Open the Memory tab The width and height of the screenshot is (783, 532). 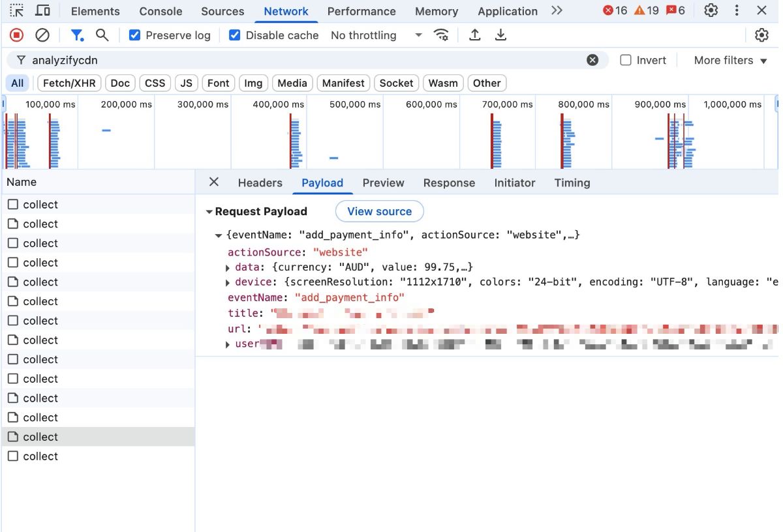437,11
